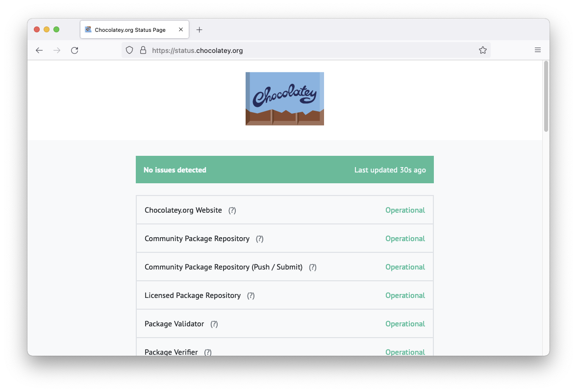This screenshot has height=392, width=577.
Task: Click the back navigation arrow
Action: click(39, 50)
